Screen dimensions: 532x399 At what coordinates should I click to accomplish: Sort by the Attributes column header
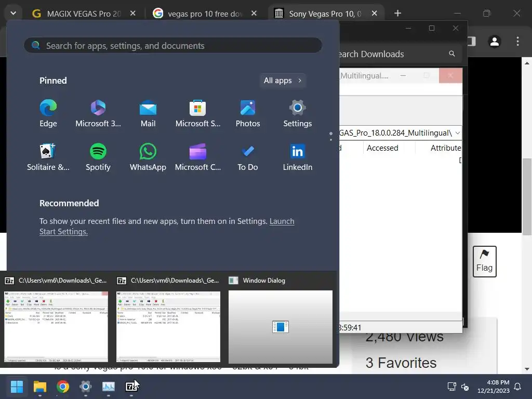pos(446,148)
